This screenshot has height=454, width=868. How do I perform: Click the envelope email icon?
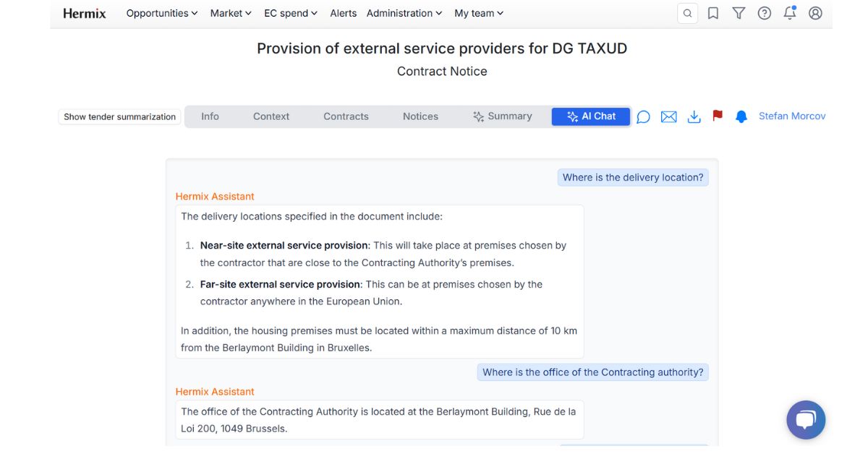point(668,116)
